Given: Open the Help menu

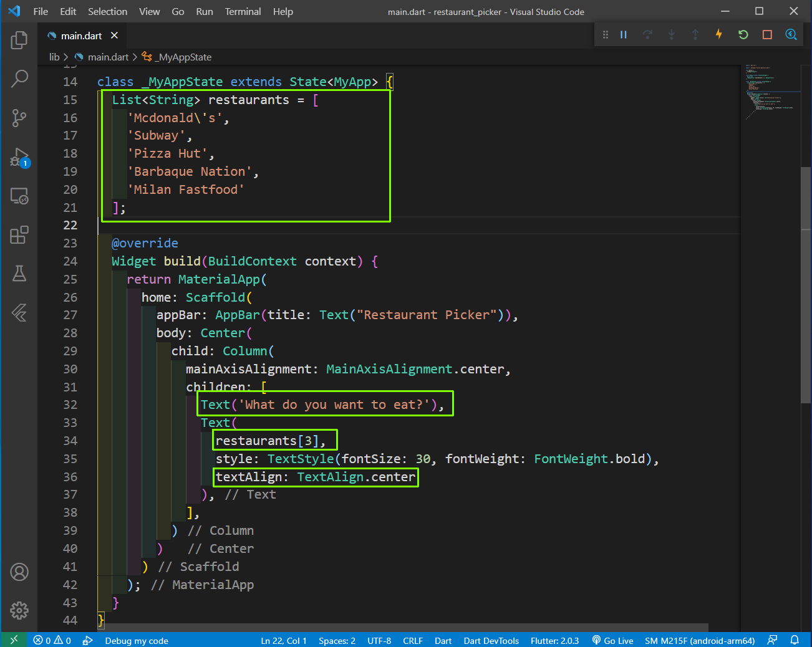Looking at the screenshot, I should (x=283, y=11).
